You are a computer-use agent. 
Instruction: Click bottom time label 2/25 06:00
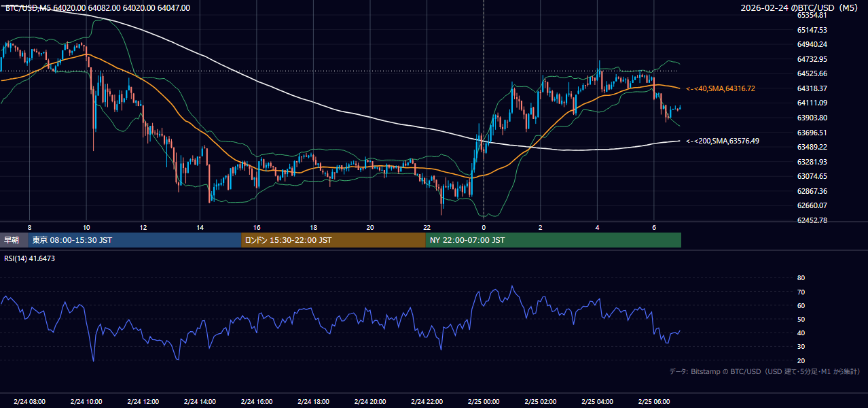[653, 401]
